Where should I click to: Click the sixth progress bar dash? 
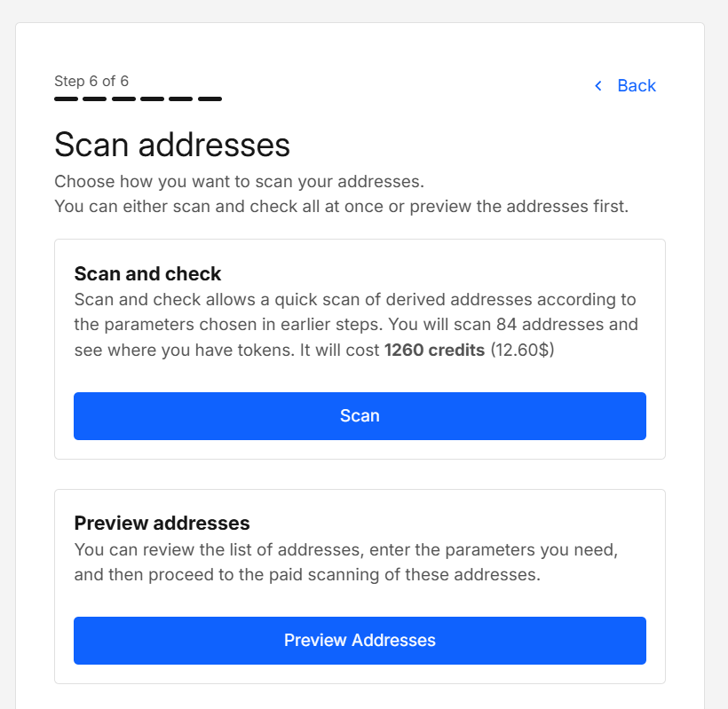click(x=209, y=98)
